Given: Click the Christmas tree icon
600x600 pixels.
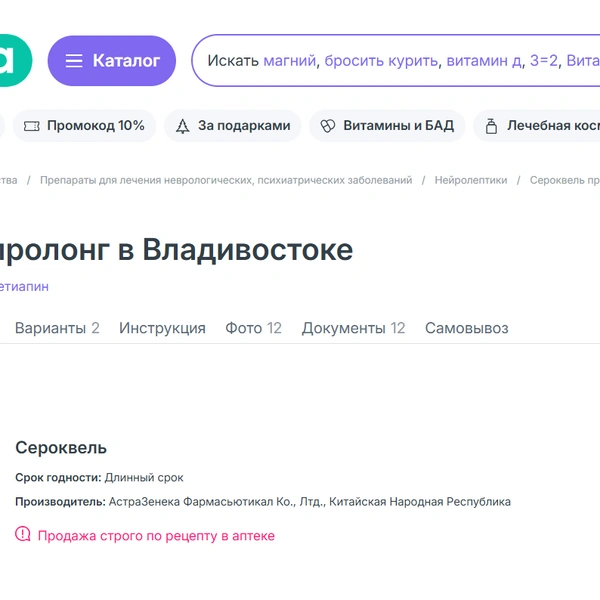Looking at the screenshot, I should tap(183, 126).
